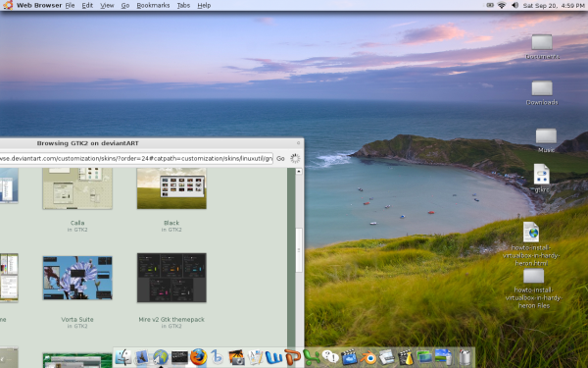
Task: Launch Blender from the dock
Action: 368,357
